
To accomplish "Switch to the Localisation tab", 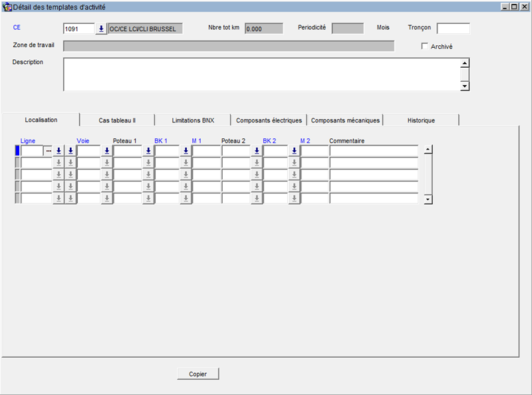I will [x=41, y=120].
